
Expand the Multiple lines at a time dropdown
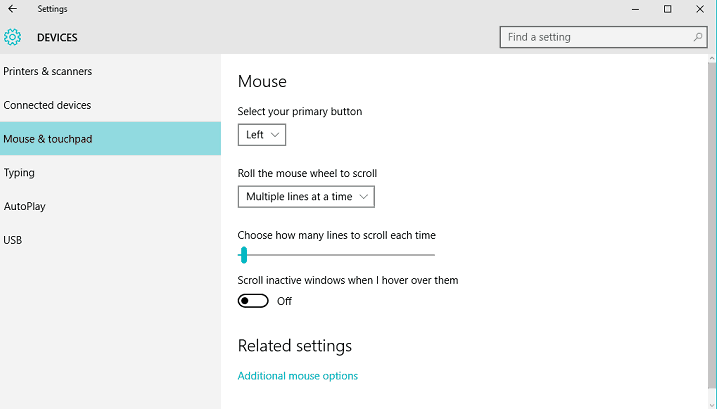[306, 197]
